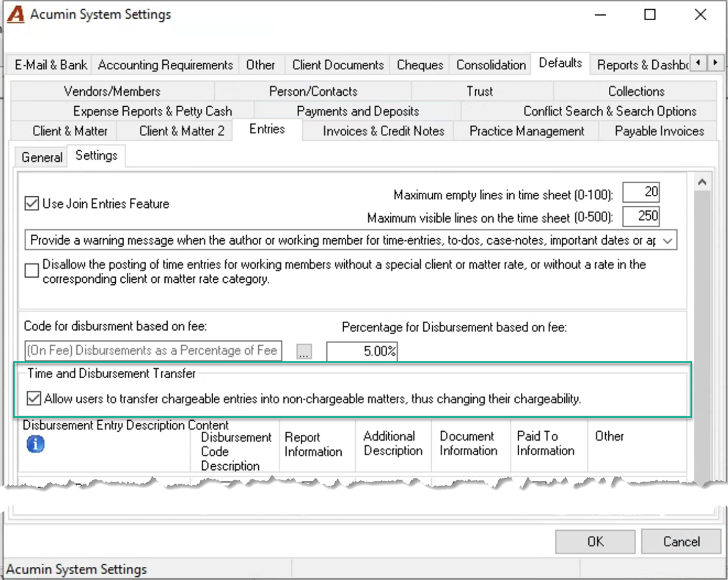The height and width of the screenshot is (580, 728).
Task: Select the Other tab
Action: click(x=261, y=65)
